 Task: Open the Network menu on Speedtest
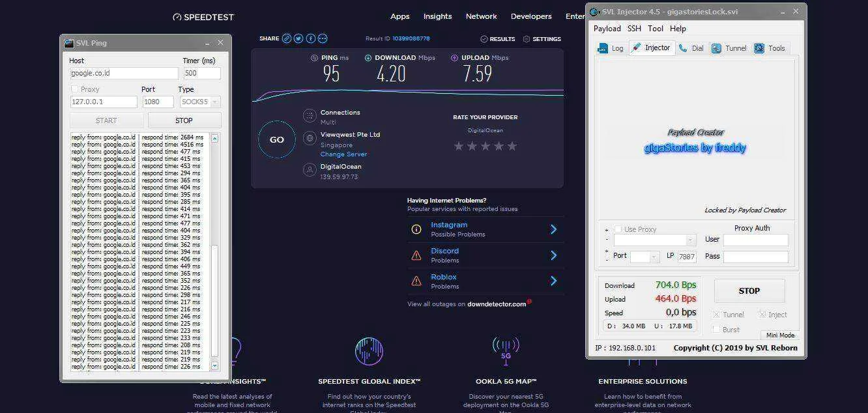tap(482, 16)
